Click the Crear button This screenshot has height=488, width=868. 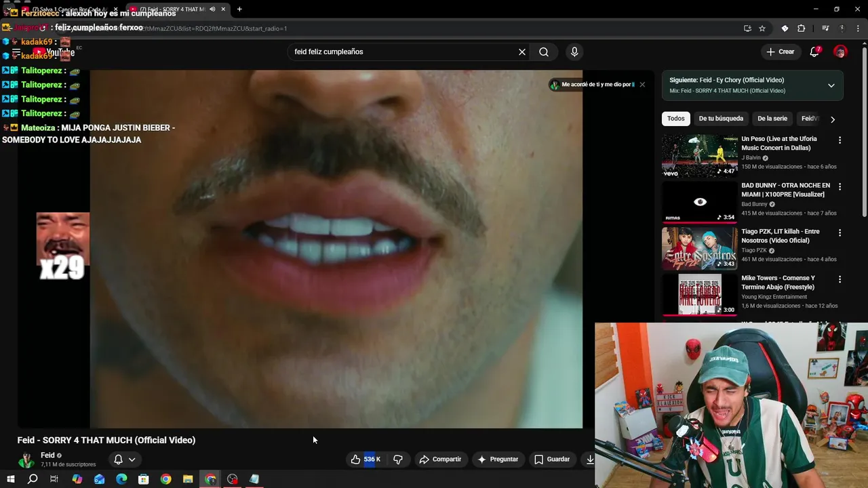780,52
